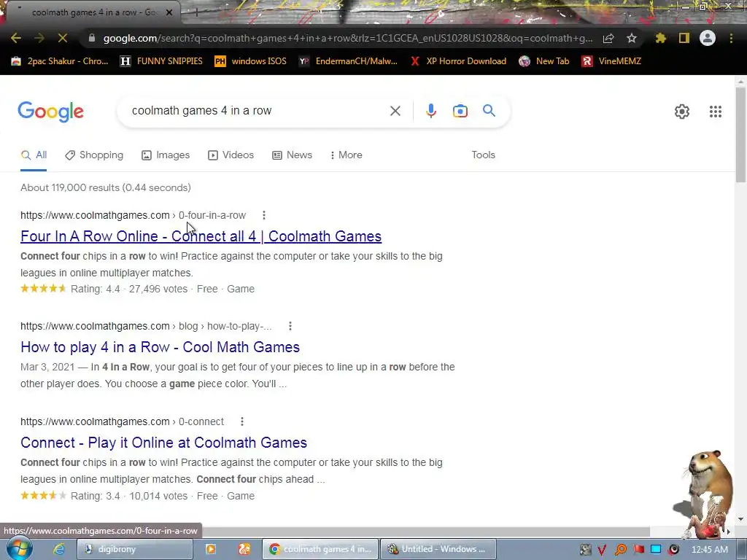This screenshot has width=747, height=560.
Task: Open options for the how-to-play blog result
Action: point(290,326)
